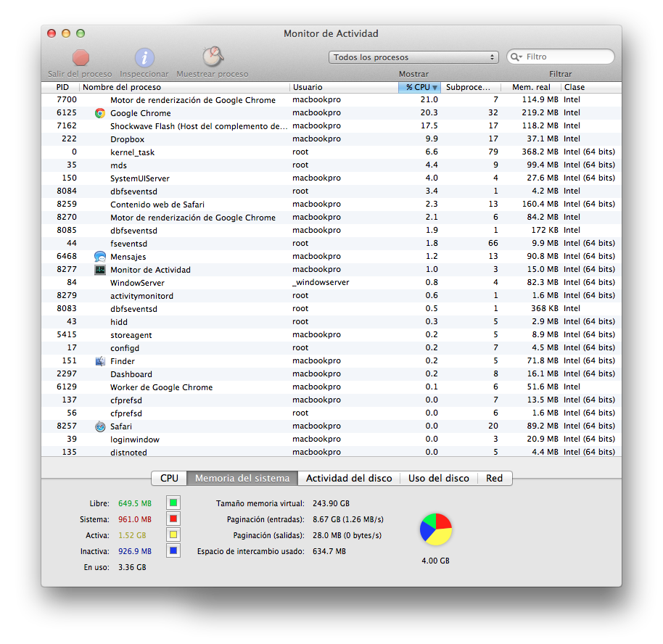The width and height of the screenshot is (663, 644).
Task: Switch to Uso del disco tab
Action: pyautogui.click(x=438, y=478)
